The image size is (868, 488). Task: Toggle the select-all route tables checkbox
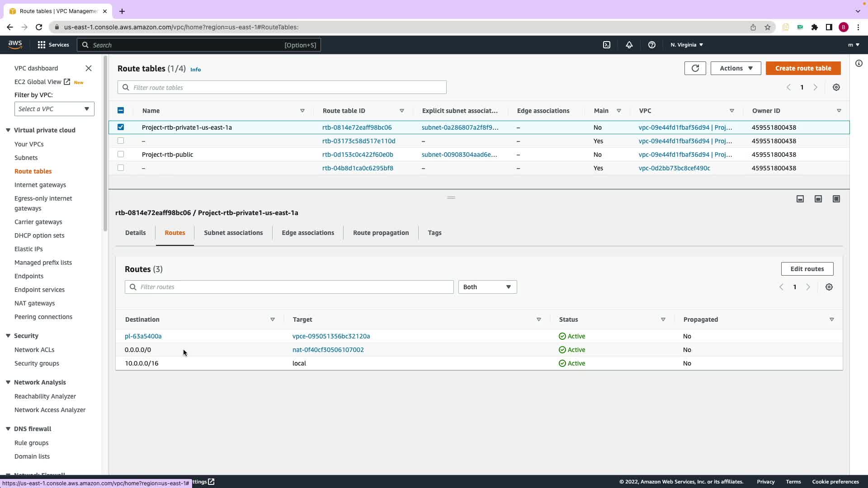(121, 110)
